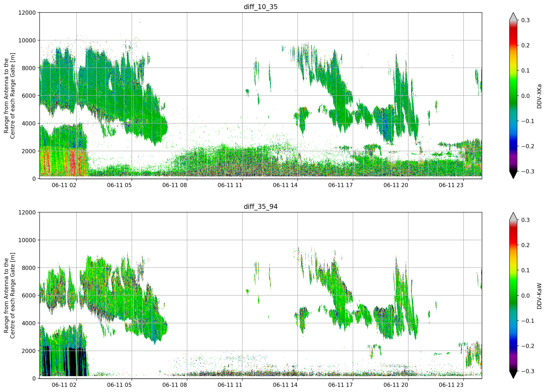Click the −0.1 tick on DDV-XKa colorbar

528,121
